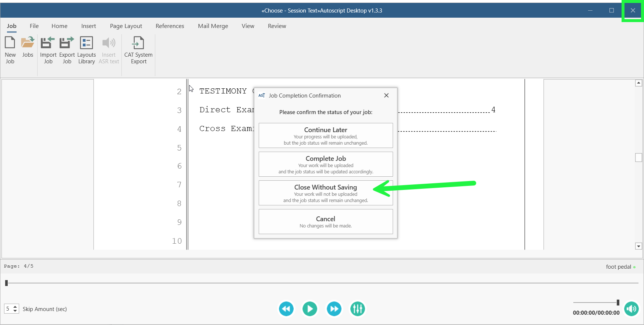Click the volume slider handle
The width and height of the screenshot is (644, 325).
tap(618, 303)
